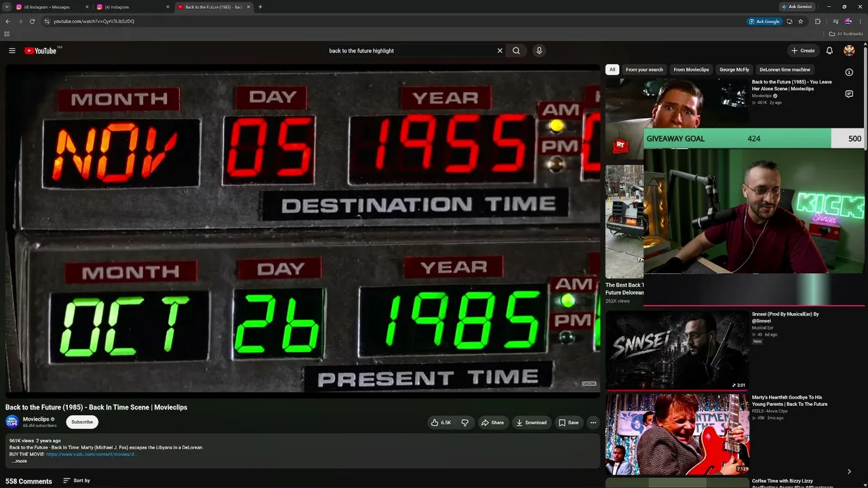Click the magnifying glass search button

[x=516, y=51]
